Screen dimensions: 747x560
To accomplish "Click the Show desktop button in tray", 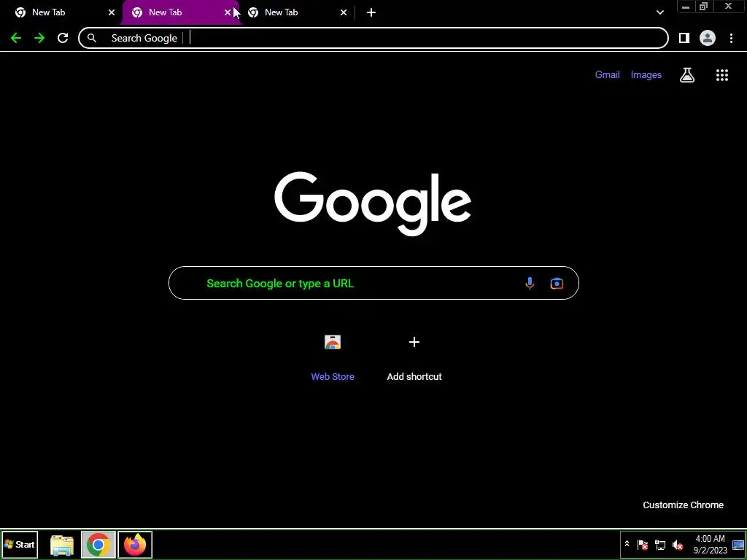I will (x=738, y=545).
